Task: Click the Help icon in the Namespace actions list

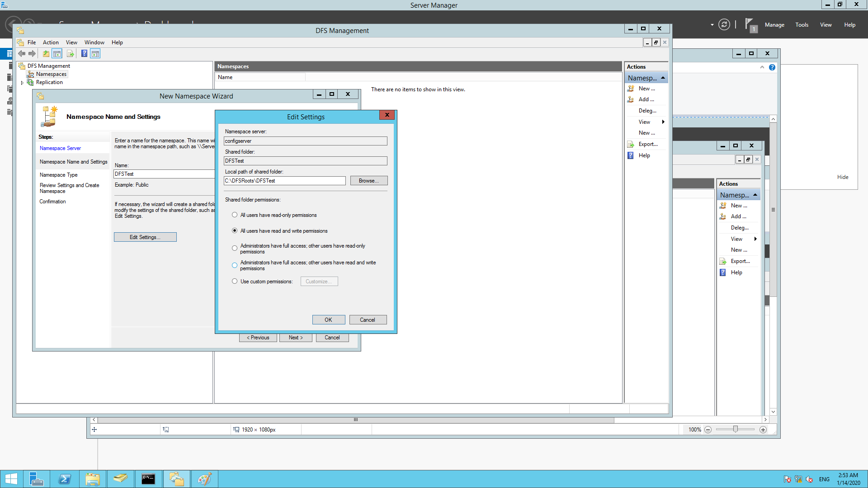Action: click(631, 155)
